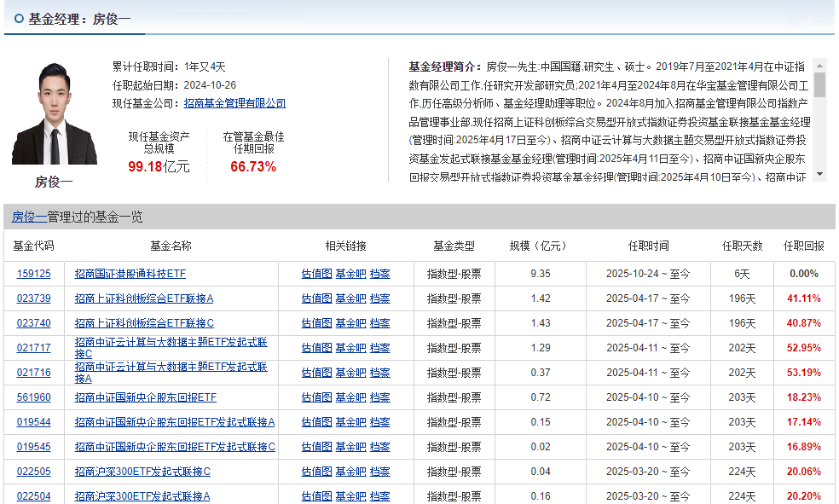Open 招商中证云计算与大数据主题ETF发起式联接A link

tap(171, 373)
